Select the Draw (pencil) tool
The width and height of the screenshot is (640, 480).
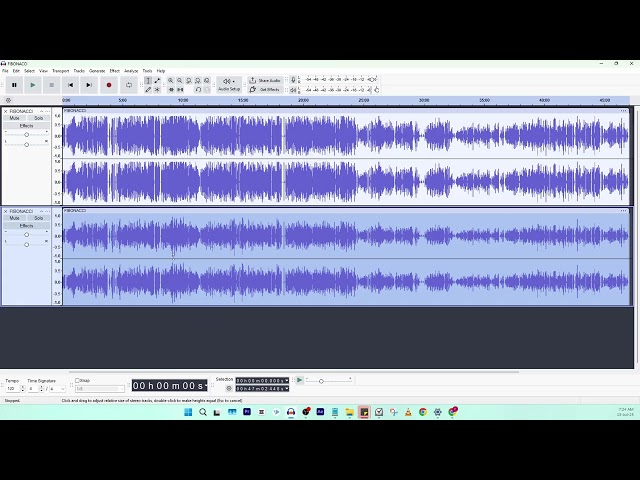tap(148, 89)
